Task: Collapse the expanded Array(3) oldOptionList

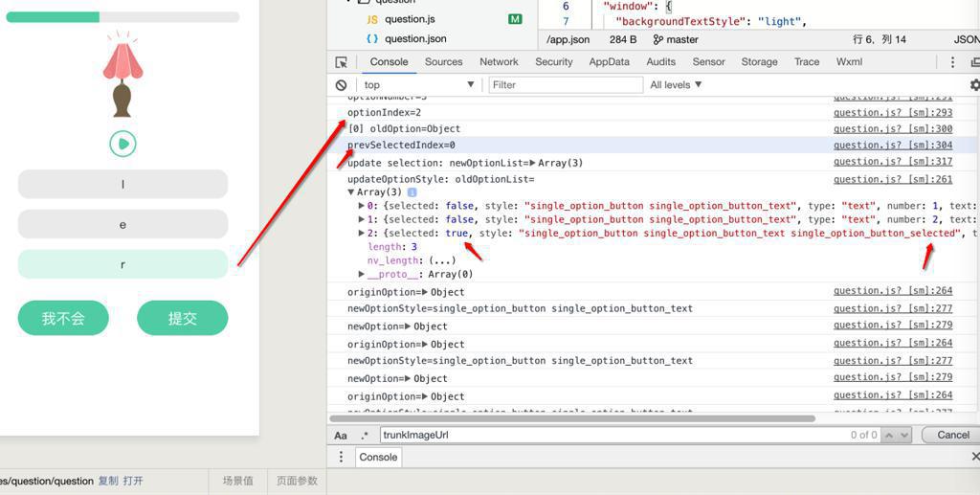Action: click(351, 192)
